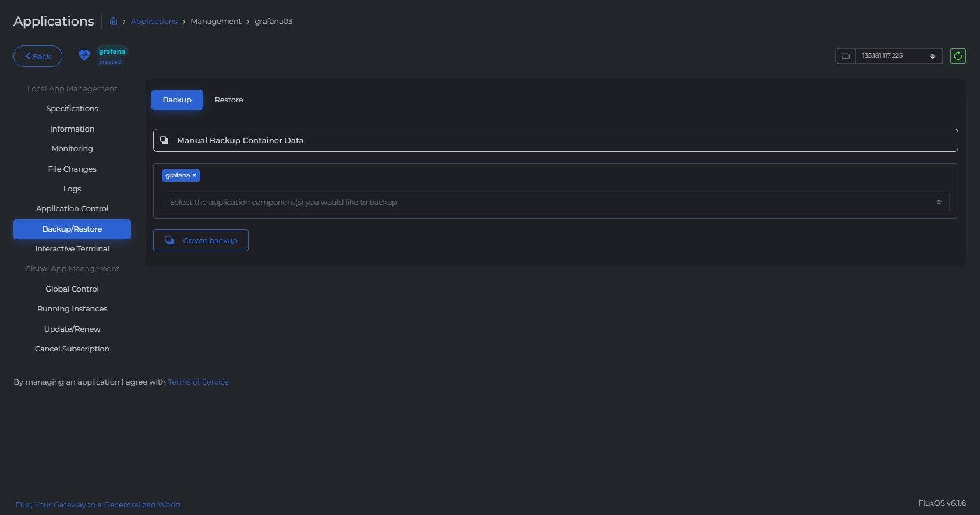Click the home icon in breadcrumb
Image resolution: width=980 pixels, height=515 pixels.
114,22
